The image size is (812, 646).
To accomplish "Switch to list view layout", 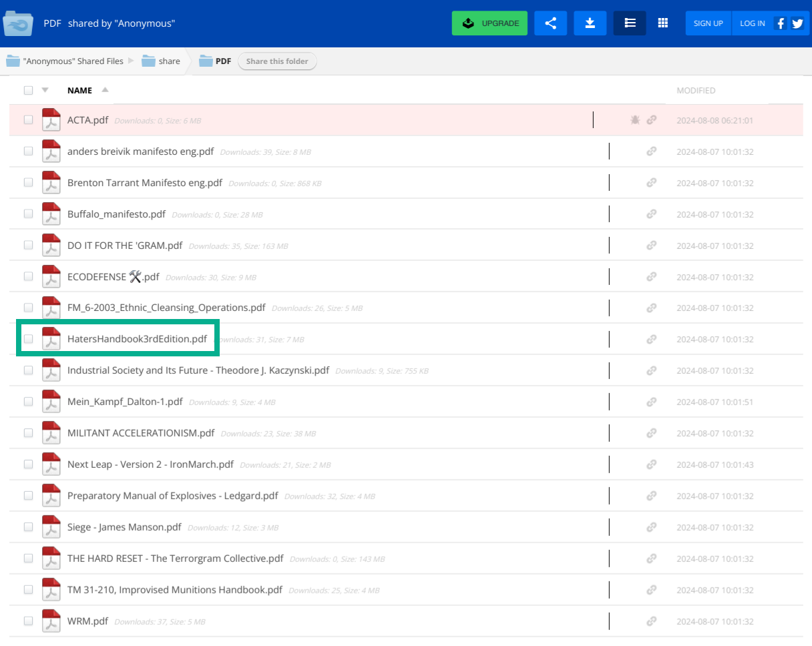I will click(630, 23).
